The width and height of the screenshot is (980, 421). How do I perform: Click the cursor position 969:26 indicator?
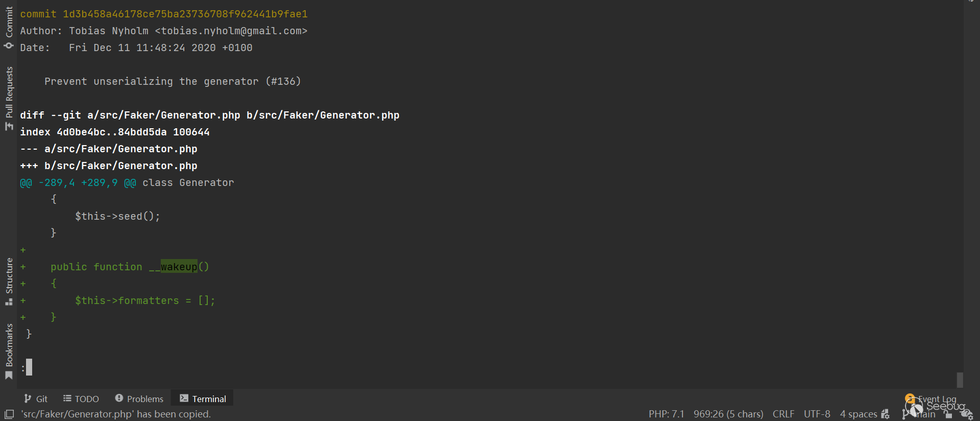click(728, 414)
